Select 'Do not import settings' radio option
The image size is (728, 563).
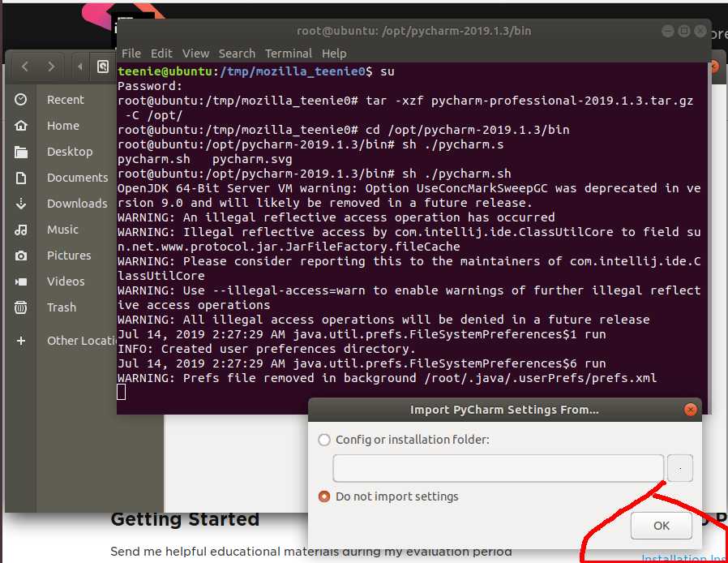point(324,496)
